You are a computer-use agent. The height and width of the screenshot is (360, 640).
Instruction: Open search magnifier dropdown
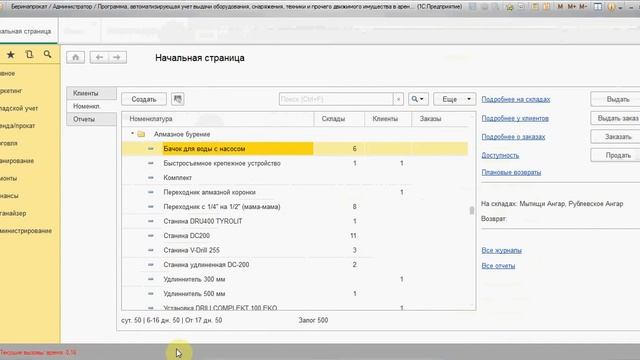click(418, 99)
